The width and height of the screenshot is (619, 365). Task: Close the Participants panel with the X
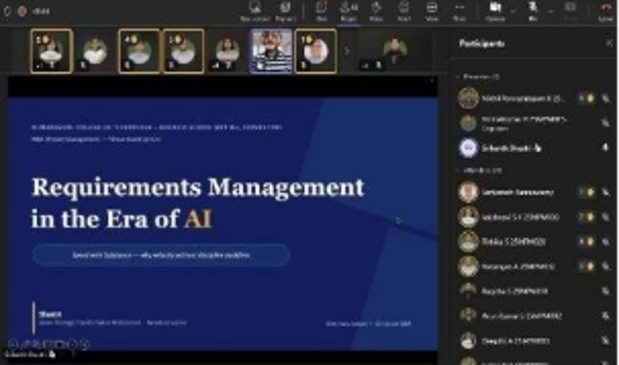click(x=610, y=43)
